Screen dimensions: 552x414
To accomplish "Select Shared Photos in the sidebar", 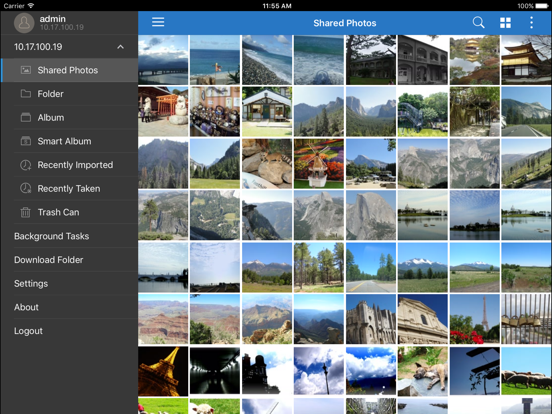I will click(x=69, y=70).
